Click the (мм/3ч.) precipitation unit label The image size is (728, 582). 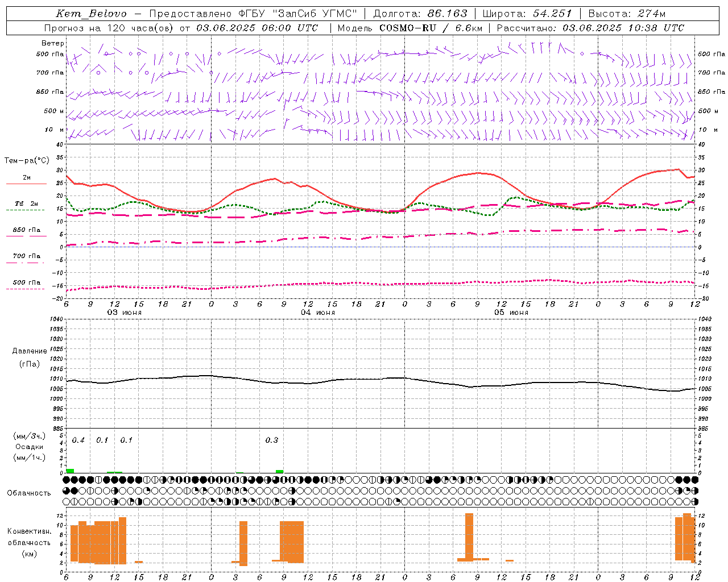tap(29, 436)
